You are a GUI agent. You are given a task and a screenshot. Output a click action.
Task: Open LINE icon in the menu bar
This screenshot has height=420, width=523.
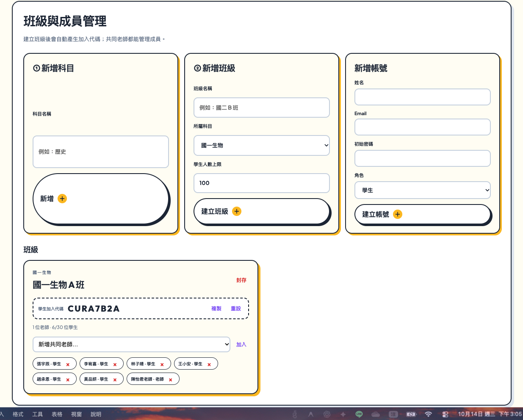tap(359, 414)
